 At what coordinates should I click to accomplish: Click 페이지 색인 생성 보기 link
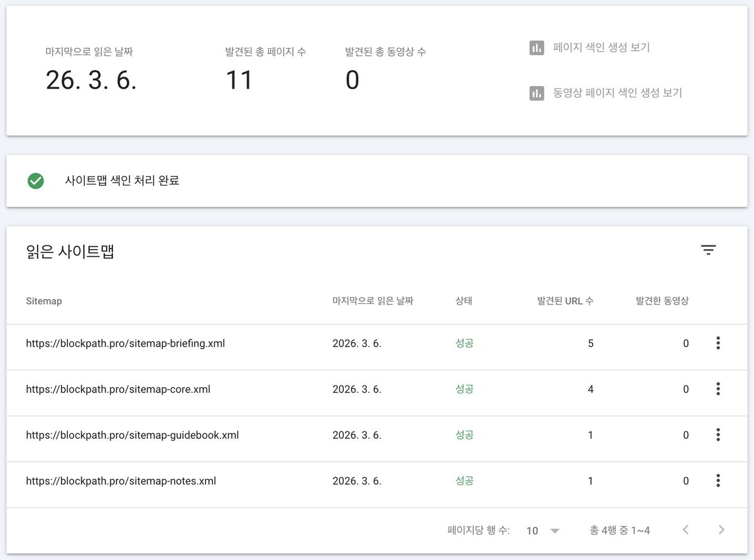[x=601, y=47]
